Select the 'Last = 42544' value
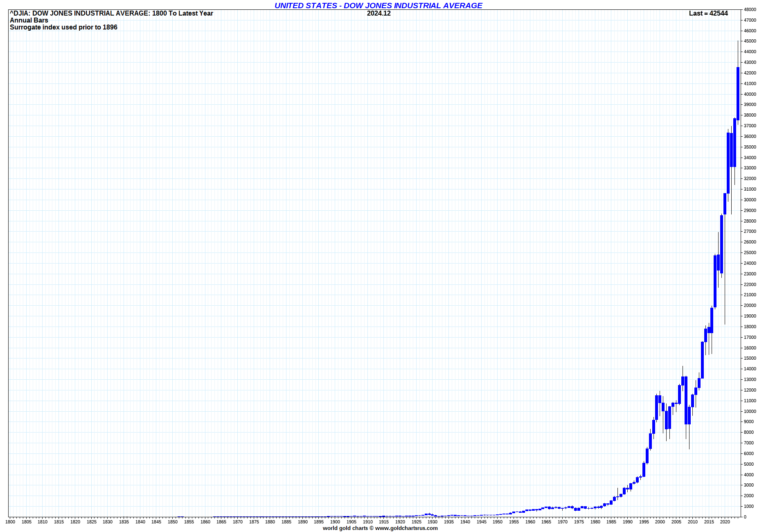This screenshot has width=757, height=532. [708, 13]
